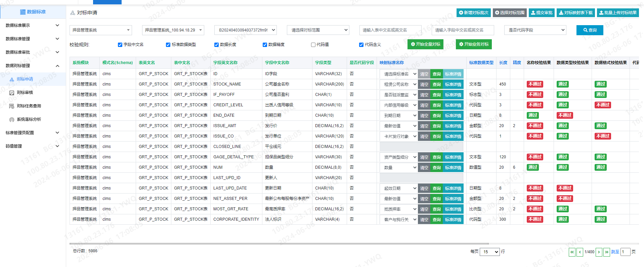Image resolution: width=644 pixels, height=267 pixels.
Task: Toggle the 字段中文名 checkbox
Action: (120, 45)
